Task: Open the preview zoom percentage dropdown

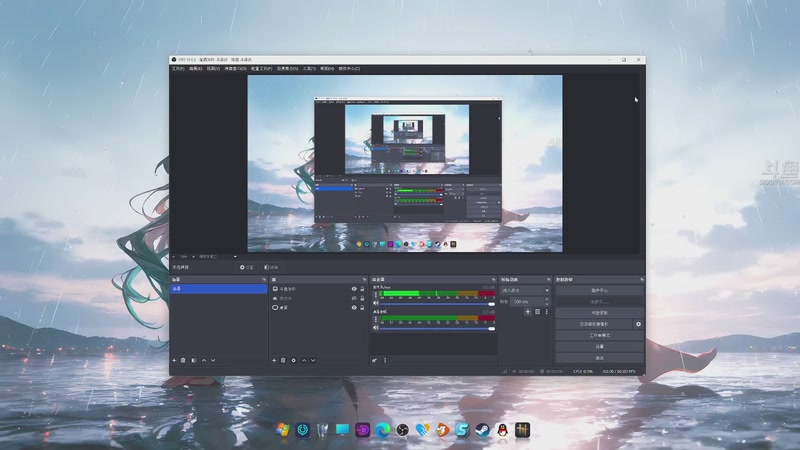Action: (x=184, y=257)
